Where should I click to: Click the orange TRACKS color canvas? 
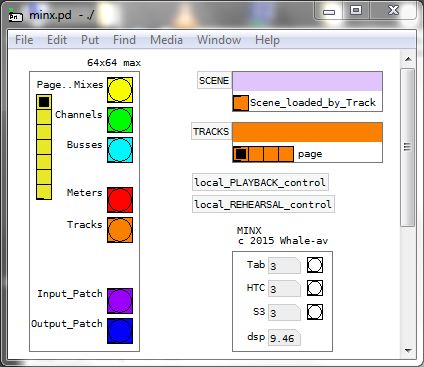(x=307, y=132)
